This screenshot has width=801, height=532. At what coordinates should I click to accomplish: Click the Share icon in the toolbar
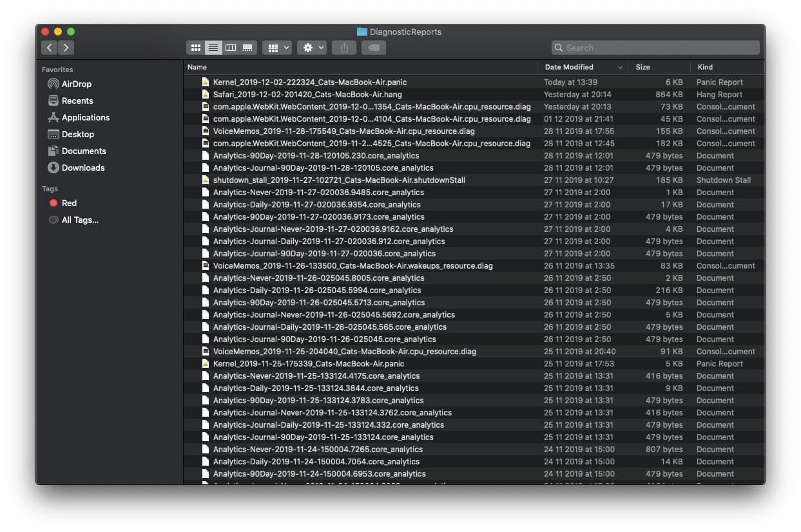(x=343, y=47)
